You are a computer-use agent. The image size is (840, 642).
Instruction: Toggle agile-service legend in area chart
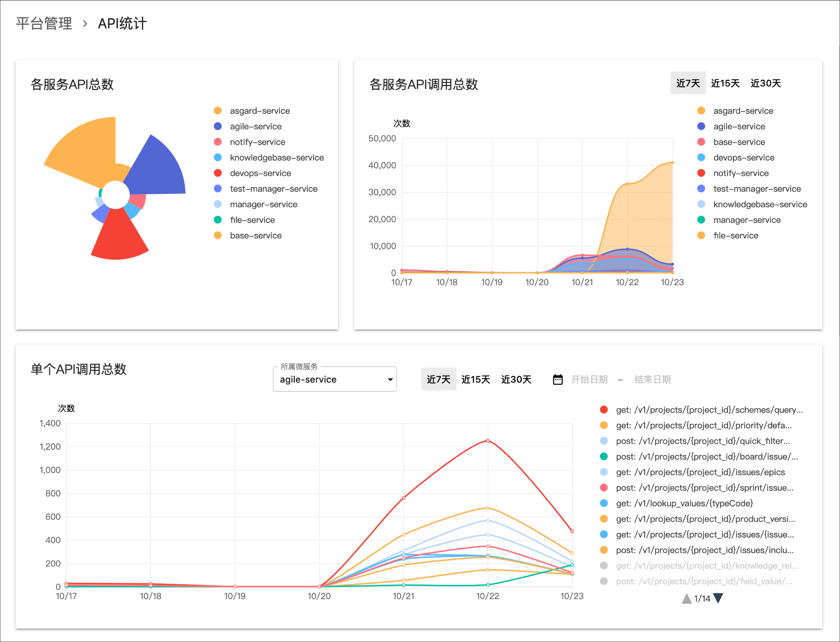point(731,126)
